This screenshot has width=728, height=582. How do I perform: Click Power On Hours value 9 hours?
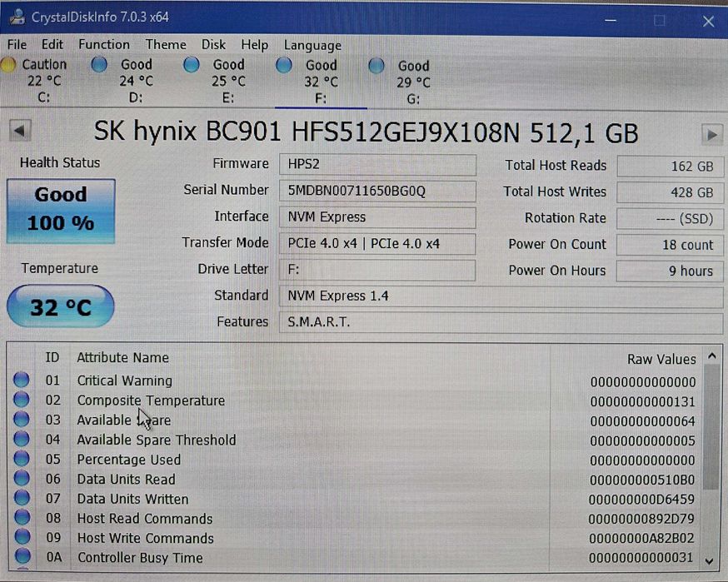(670, 271)
